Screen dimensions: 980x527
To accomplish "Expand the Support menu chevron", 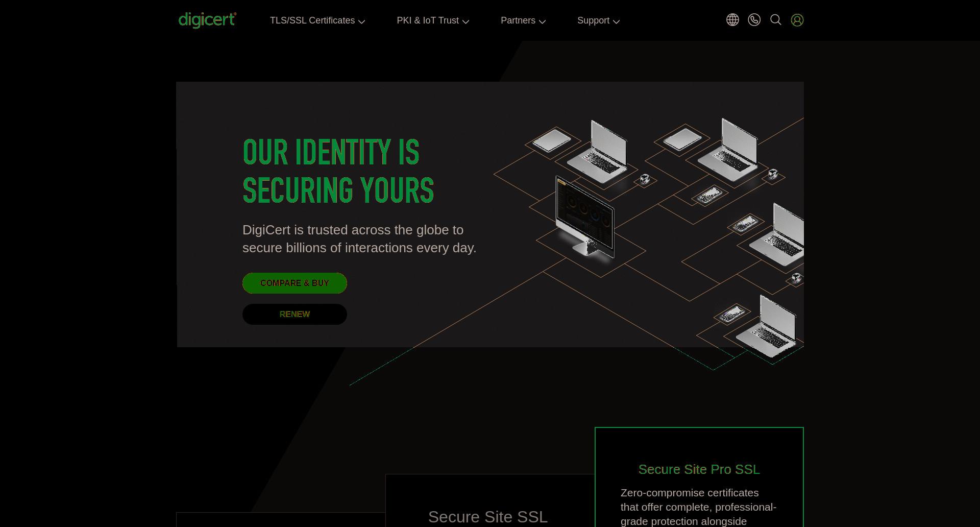I will [616, 21].
